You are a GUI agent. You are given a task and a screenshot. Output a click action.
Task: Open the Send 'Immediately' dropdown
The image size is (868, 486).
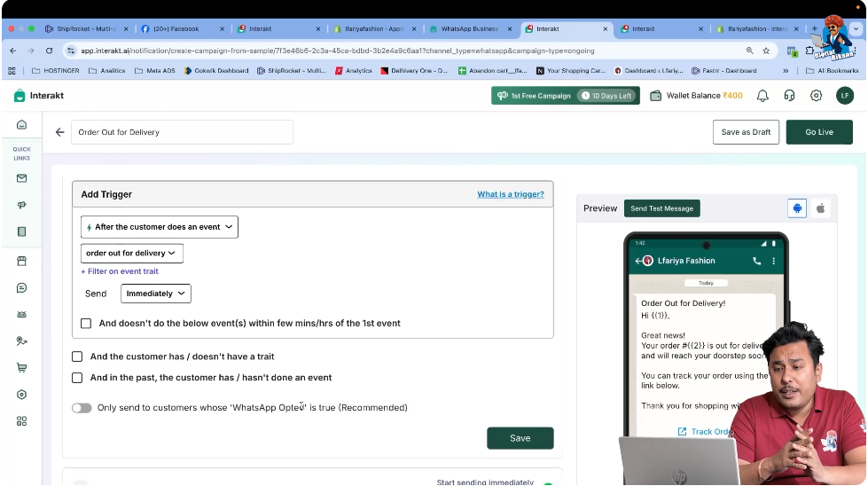point(155,294)
